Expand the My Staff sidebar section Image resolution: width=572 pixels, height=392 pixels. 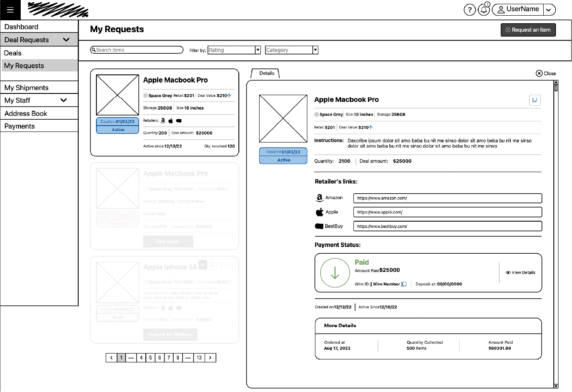64,100
